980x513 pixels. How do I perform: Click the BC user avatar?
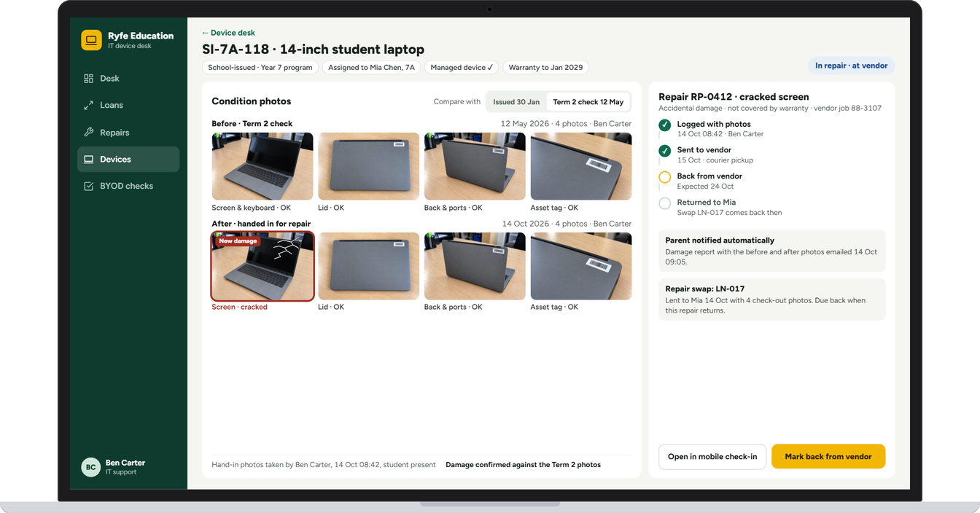90,467
